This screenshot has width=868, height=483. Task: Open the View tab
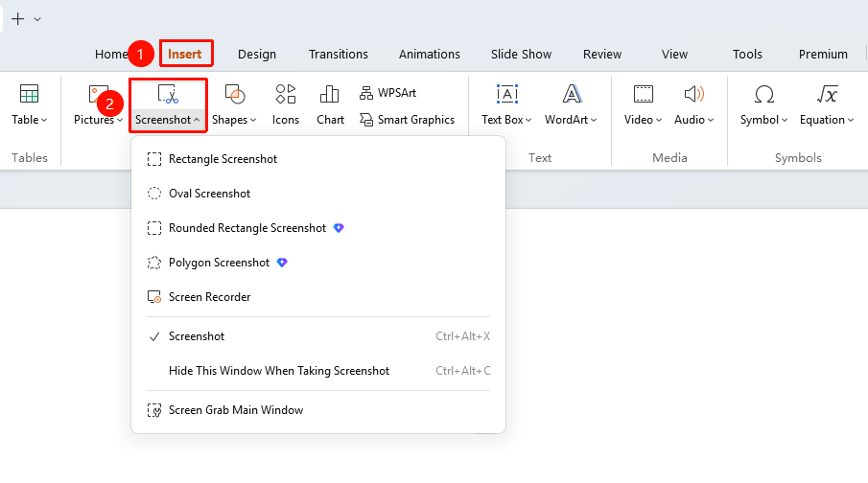click(x=675, y=55)
